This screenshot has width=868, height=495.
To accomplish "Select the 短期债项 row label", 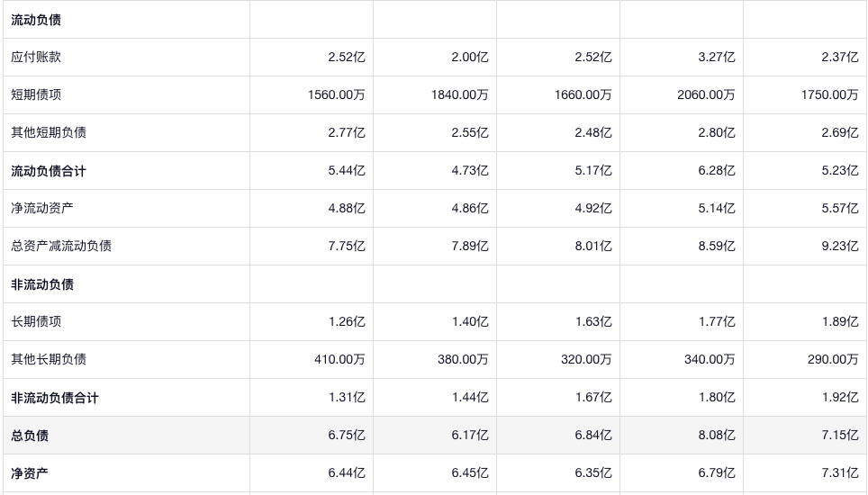I will pos(36,94).
